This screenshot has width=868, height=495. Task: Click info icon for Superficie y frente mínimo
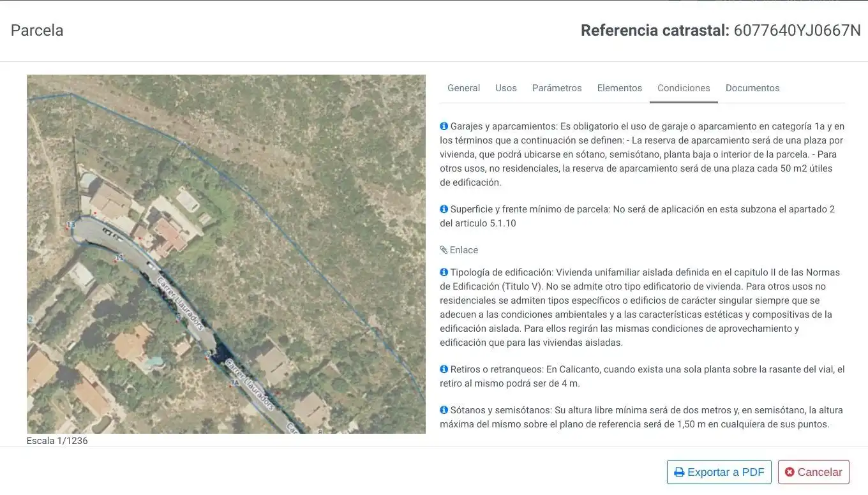[x=444, y=209]
